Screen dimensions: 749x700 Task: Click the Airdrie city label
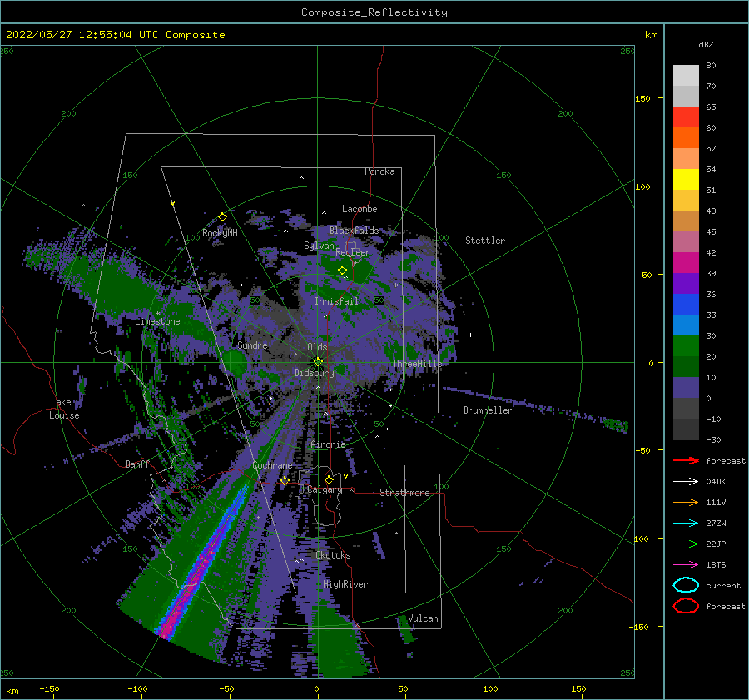328,444
